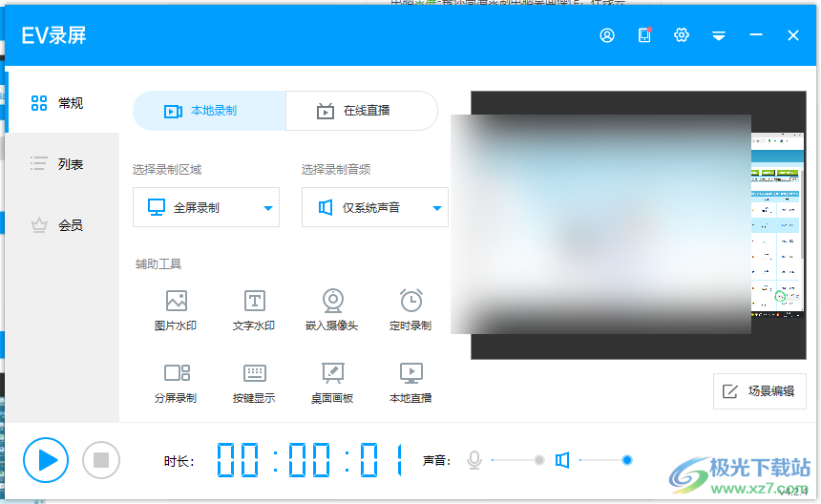Open the 会员 sidebar section
The height and width of the screenshot is (504, 821).
[62, 225]
